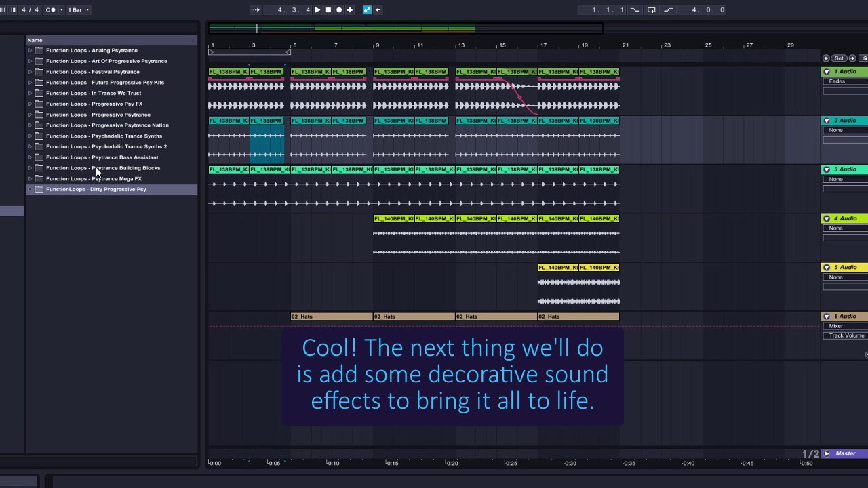The height and width of the screenshot is (488, 868).
Task: Fold track 2 Audio with its triangle
Action: [827, 121]
